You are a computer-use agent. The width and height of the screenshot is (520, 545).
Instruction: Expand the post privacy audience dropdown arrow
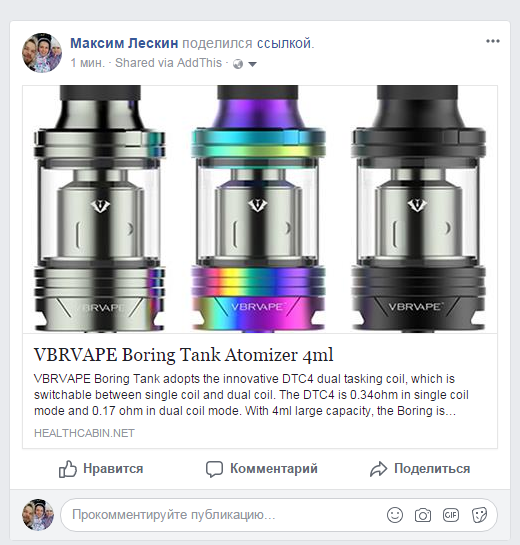[253, 64]
